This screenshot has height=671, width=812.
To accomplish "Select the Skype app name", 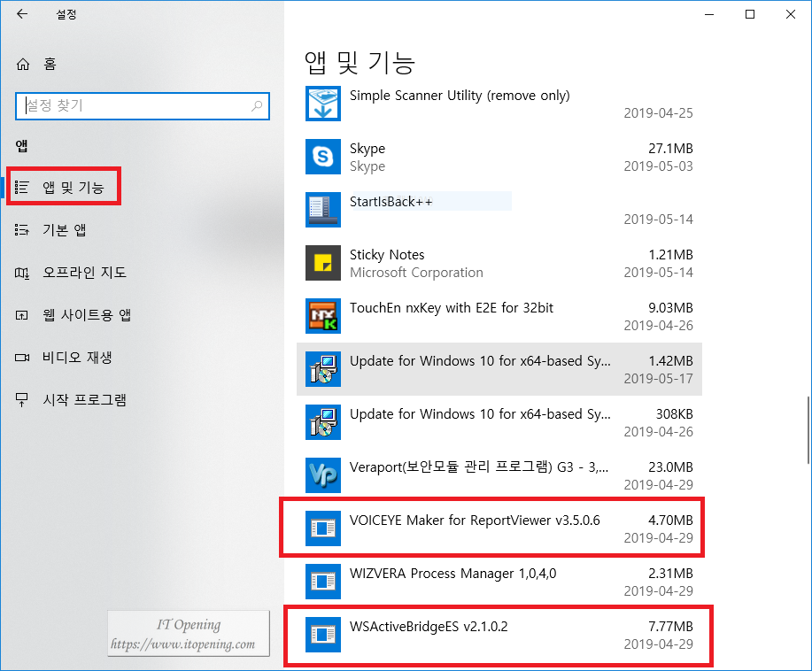I will [367, 149].
